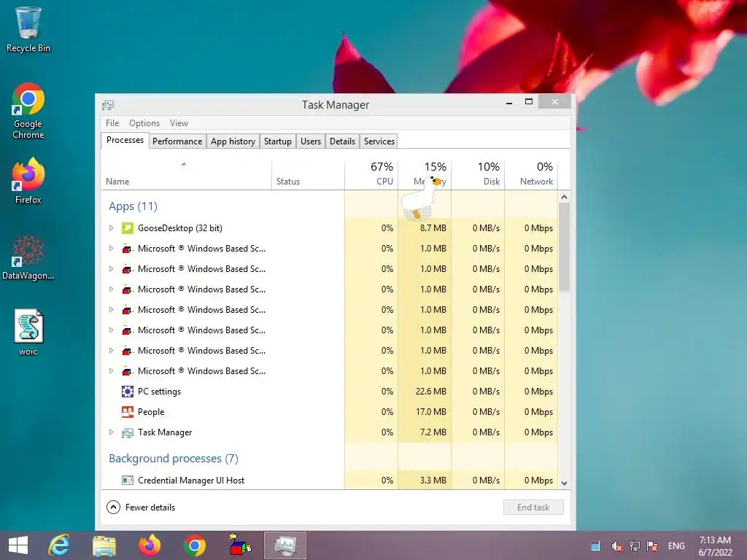Screen dimensions: 747x560
Task: Launch Chrome from the taskbar
Action: (194, 545)
